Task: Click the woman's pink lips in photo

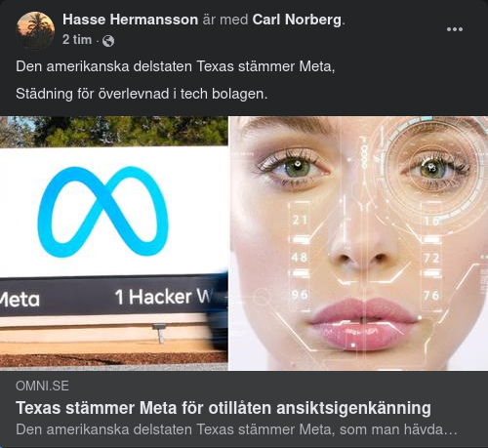Action: [x=364, y=324]
